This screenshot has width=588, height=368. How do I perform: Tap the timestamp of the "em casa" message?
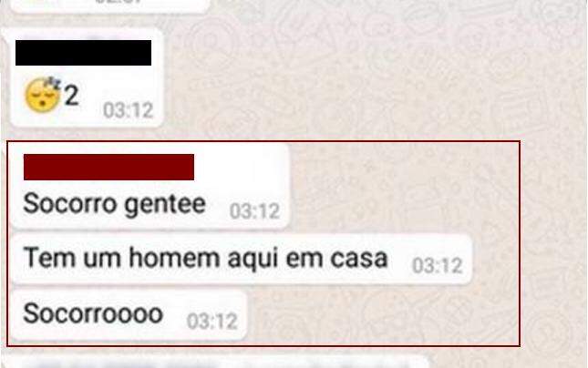(x=438, y=266)
